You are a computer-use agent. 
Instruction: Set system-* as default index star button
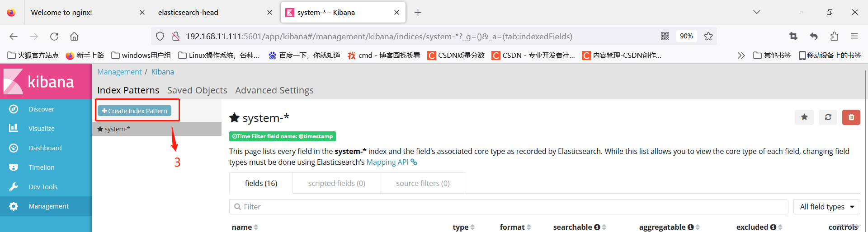pyautogui.click(x=804, y=117)
